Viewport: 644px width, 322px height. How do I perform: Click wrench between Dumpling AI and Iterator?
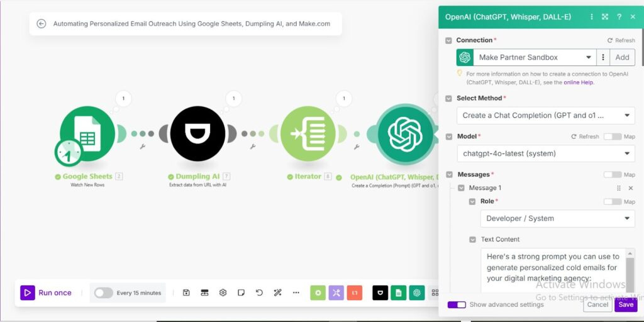pyautogui.click(x=253, y=146)
